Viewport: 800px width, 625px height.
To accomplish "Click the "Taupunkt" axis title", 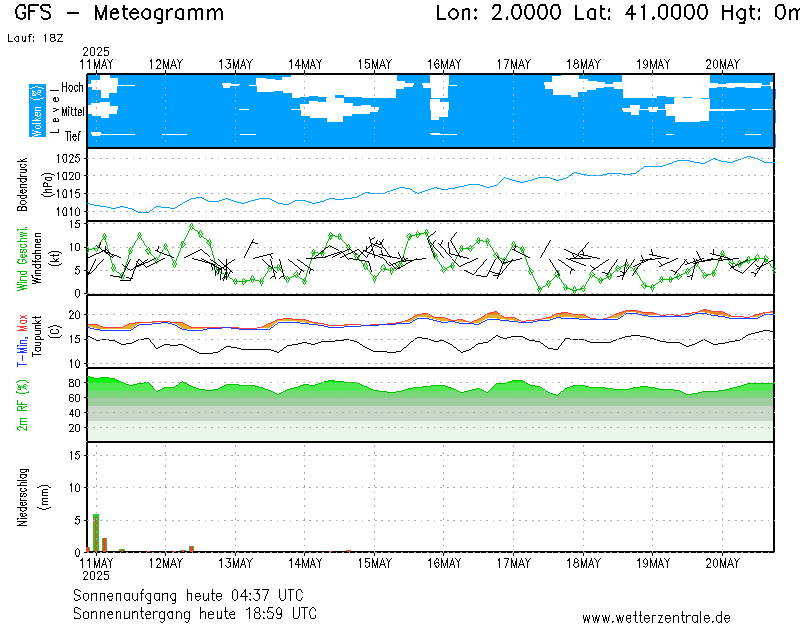I will (37, 336).
